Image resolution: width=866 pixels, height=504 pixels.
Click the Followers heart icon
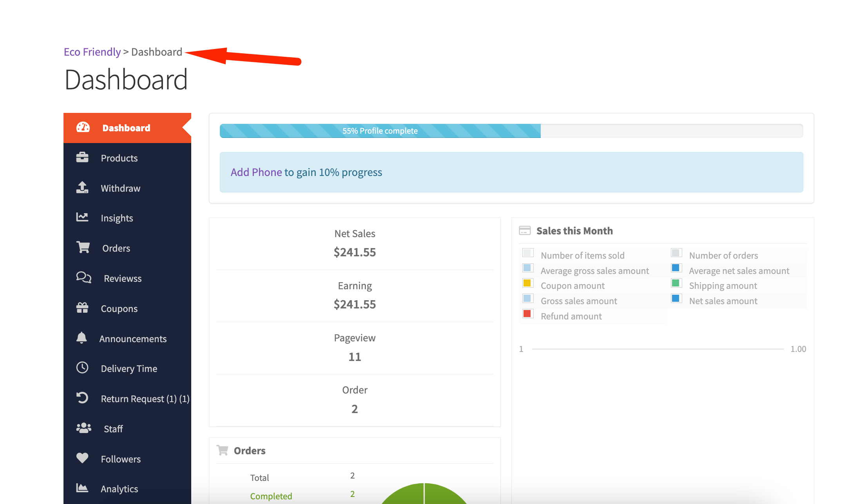[82, 459]
